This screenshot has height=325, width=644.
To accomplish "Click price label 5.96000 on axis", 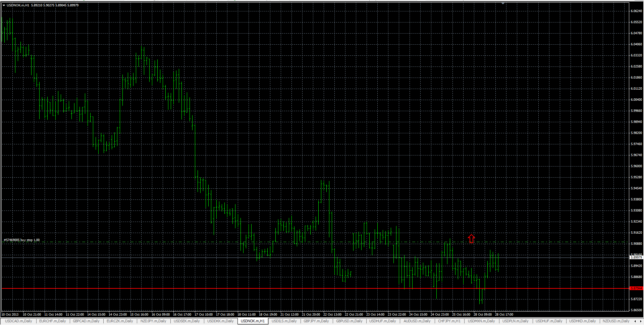I will coord(636,166).
